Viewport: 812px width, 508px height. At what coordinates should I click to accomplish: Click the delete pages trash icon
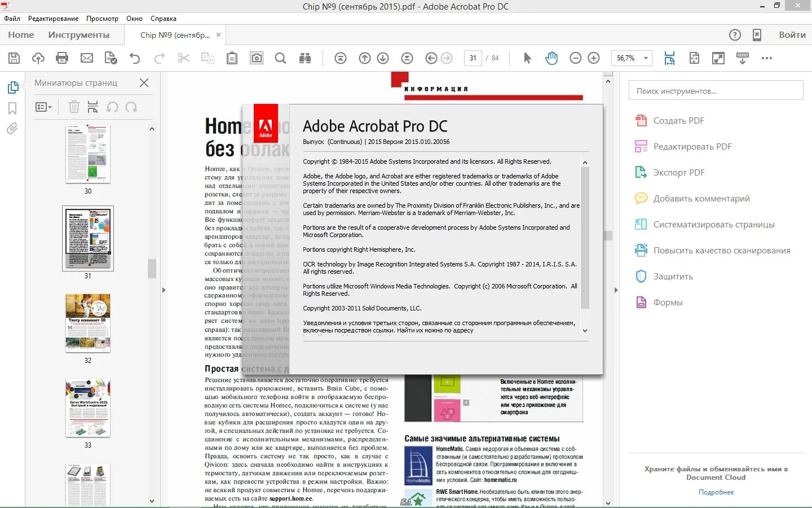pos(74,107)
